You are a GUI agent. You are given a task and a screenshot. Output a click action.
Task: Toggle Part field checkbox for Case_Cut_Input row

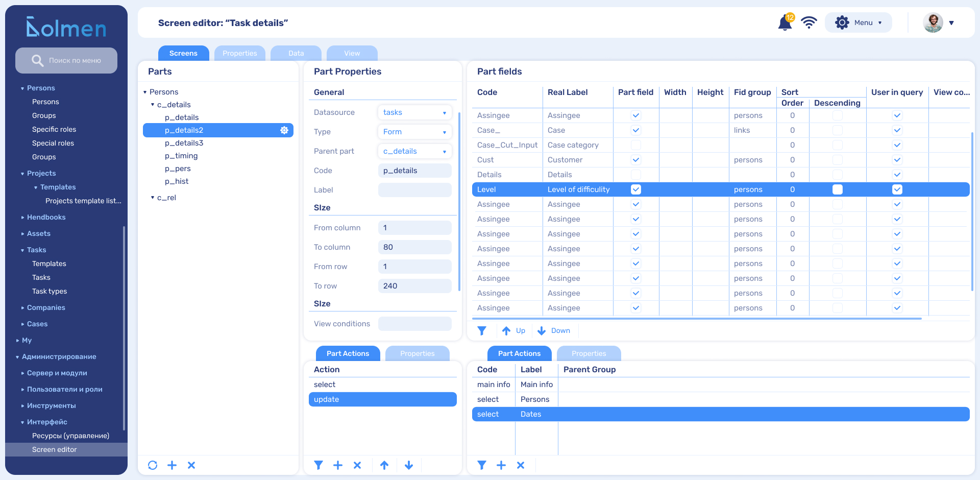coord(636,145)
